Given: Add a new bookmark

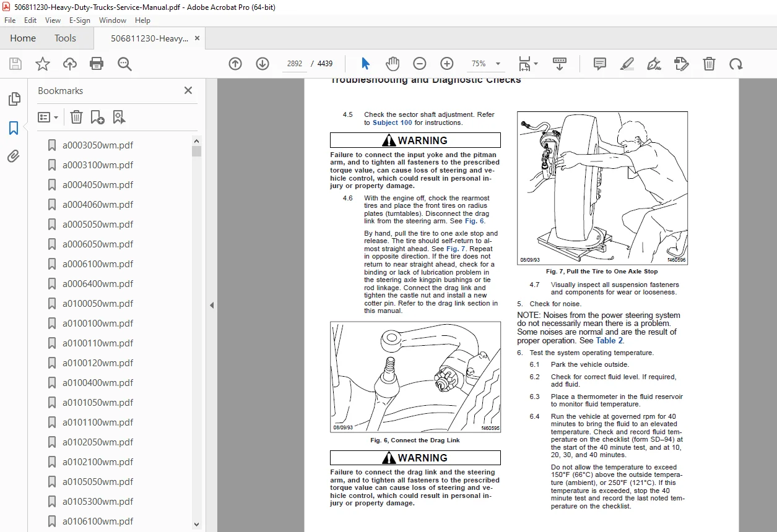Looking at the screenshot, I should point(97,117).
